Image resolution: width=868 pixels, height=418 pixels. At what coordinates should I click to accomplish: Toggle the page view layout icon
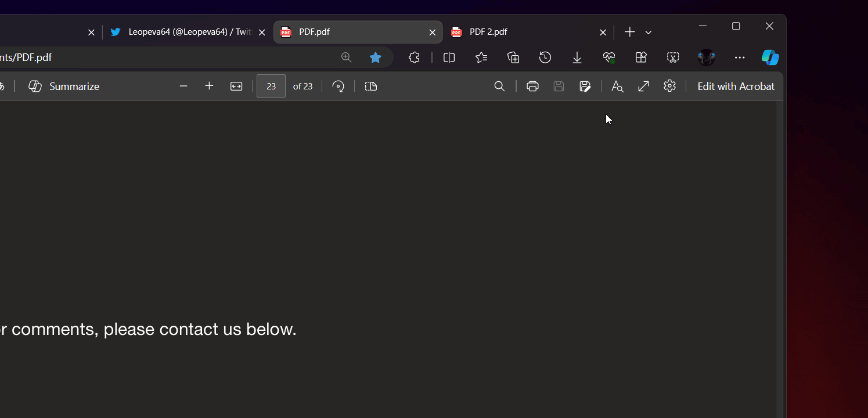coord(371,87)
